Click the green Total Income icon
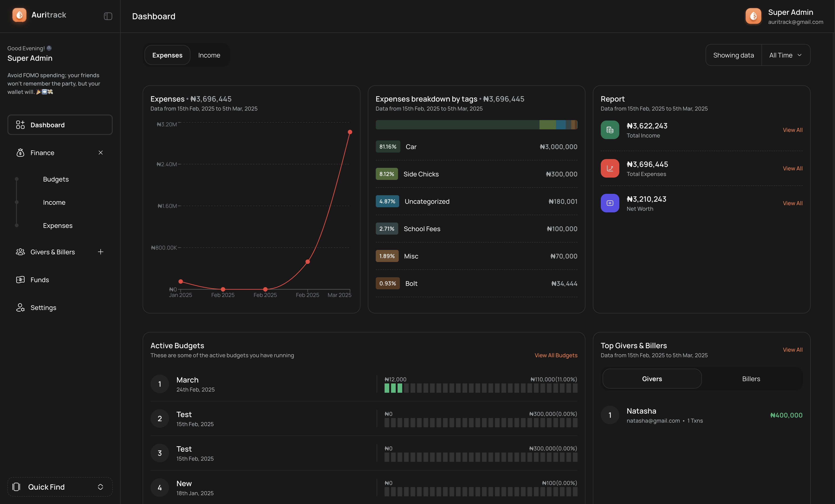The image size is (835, 504). point(610,130)
